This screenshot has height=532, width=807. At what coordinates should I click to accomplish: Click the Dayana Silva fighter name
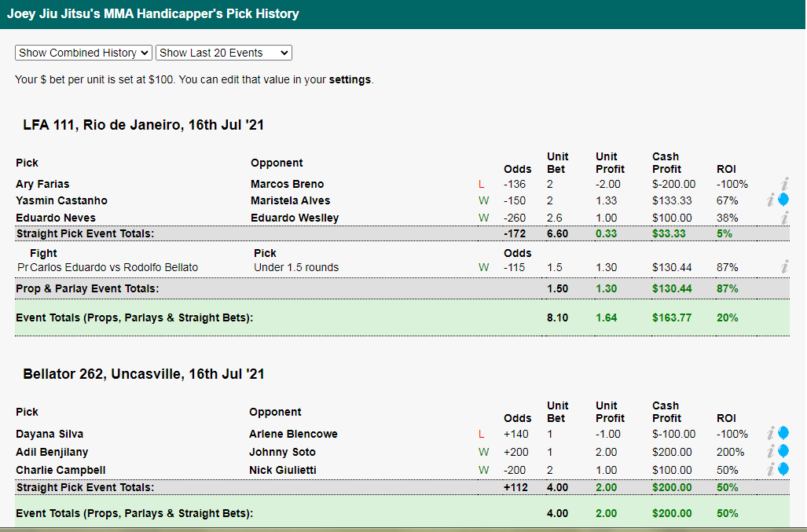(50, 434)
